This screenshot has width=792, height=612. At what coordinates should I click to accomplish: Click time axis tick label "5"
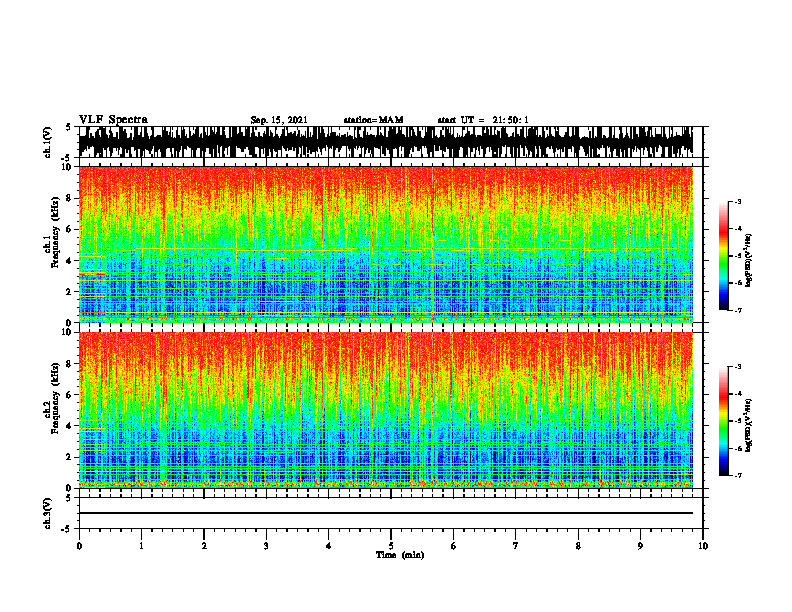[391, 546]
